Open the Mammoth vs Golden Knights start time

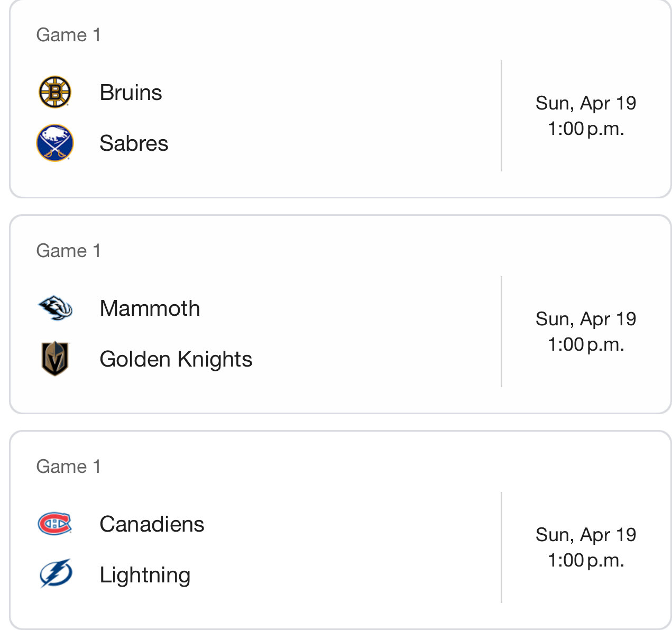coord(586,344)
